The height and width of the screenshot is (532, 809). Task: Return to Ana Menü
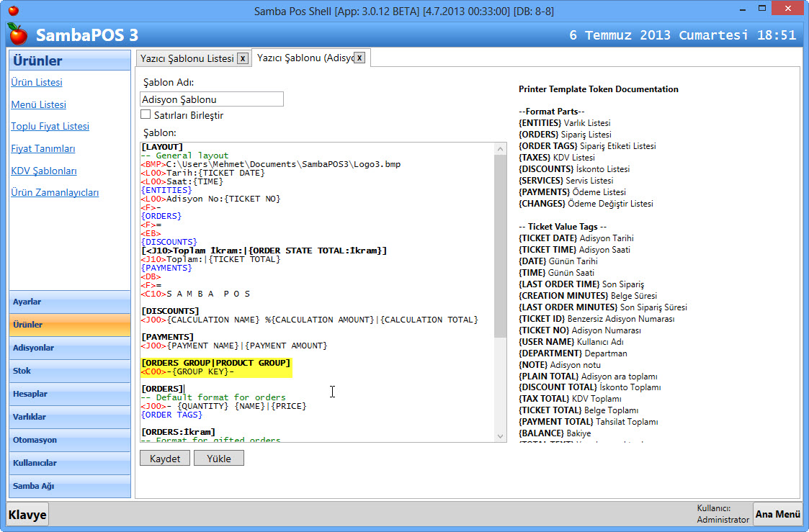click(777, 514)
